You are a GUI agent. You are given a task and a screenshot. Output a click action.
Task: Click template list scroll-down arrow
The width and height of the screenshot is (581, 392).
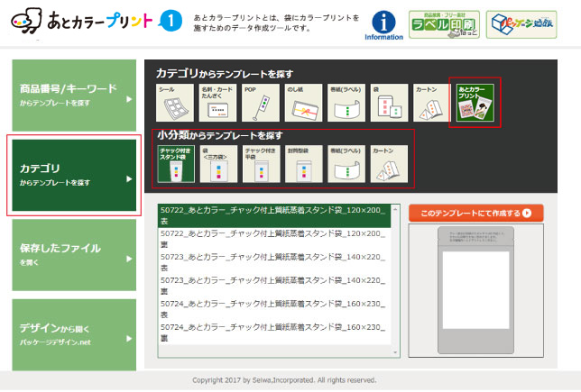pyautogui.click(x=395, y=352)
